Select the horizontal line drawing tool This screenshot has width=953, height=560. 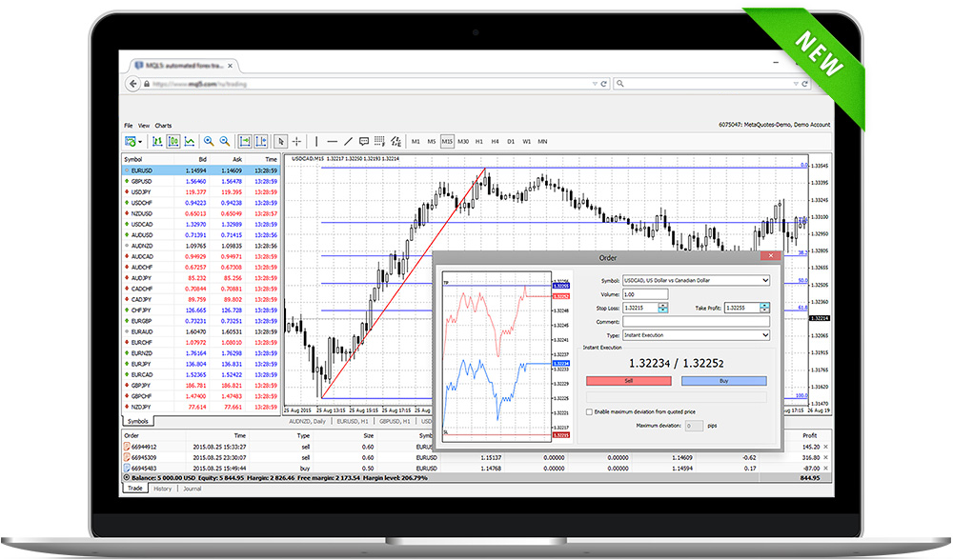pos(332,142)
